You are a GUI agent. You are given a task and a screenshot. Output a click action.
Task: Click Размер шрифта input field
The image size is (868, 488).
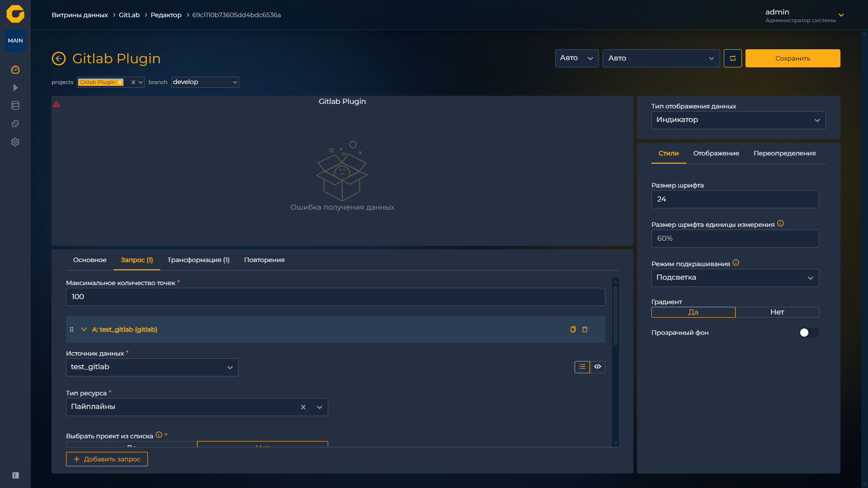tap(735, 199)
